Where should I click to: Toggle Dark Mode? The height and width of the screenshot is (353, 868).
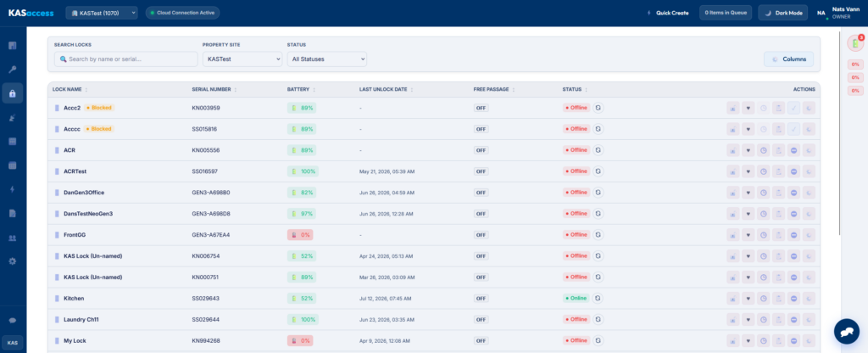pyautogui.click(x=782, y=13)
